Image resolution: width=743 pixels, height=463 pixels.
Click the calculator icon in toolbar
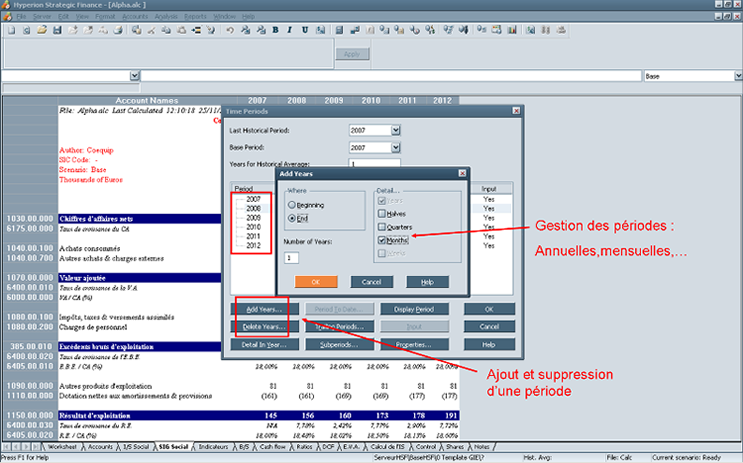coord(339,30)
